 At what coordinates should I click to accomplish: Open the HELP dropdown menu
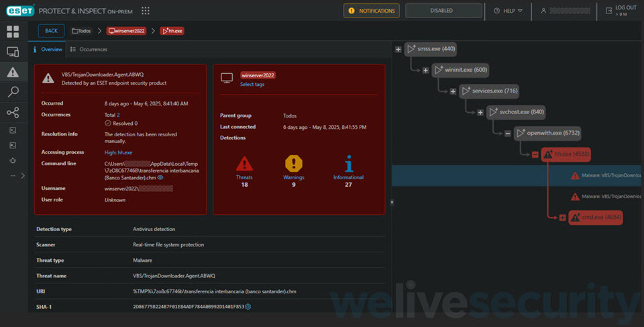point(508,11)
